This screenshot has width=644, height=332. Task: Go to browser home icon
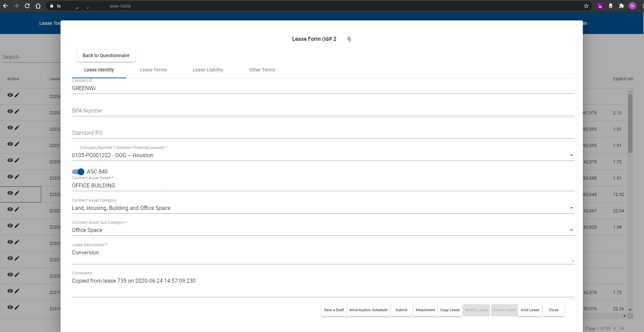point(38,6)
